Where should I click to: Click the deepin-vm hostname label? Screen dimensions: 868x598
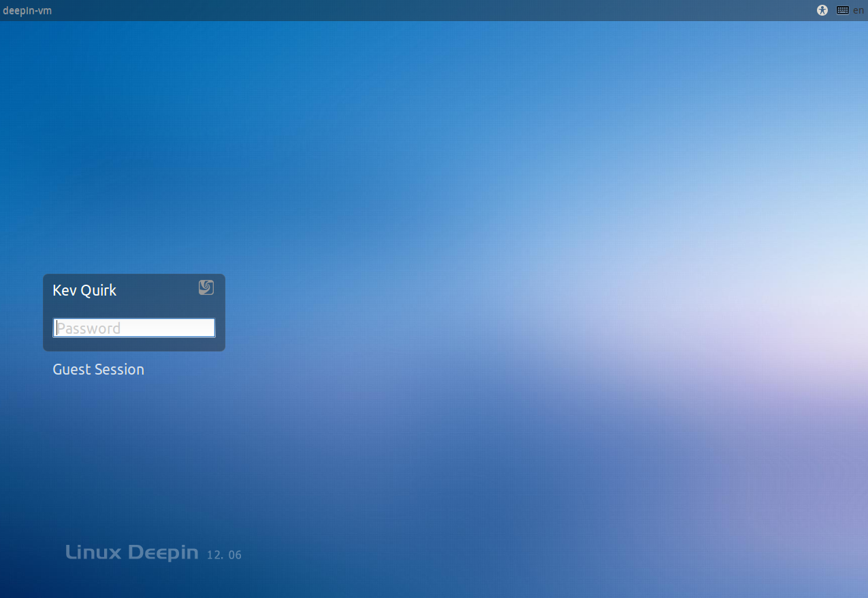(27, 10)
